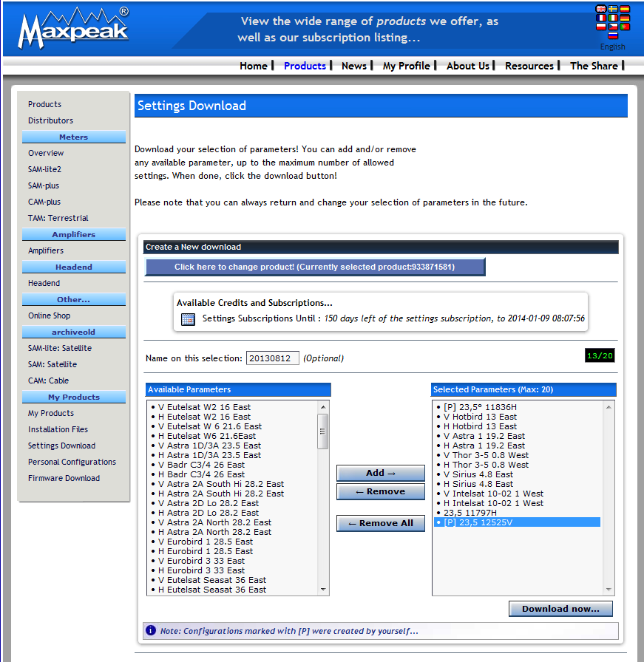Image resolution: width=644 pixels, height=662 pixels.
Task: Visit the About Us page
Action: (x=468, y=66)
